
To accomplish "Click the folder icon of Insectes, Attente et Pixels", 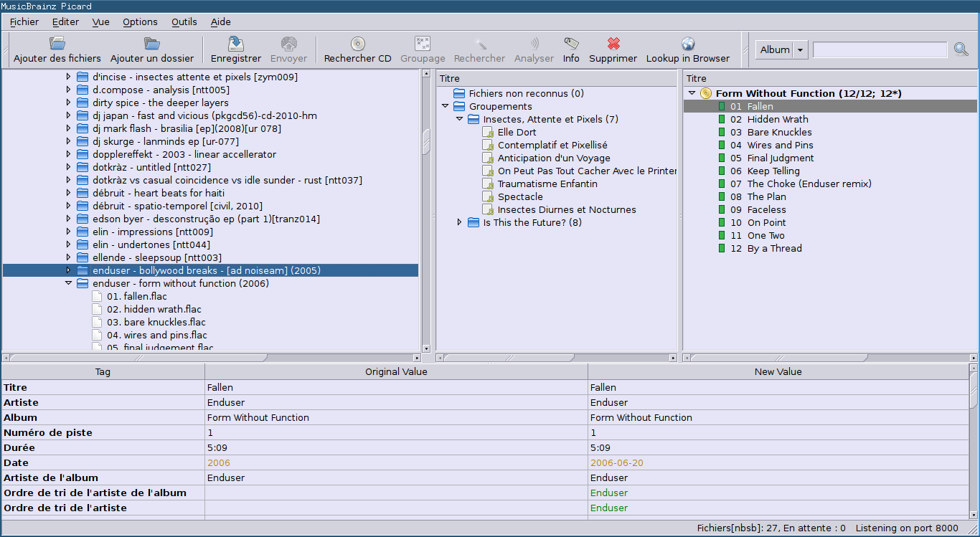I will click(473, 119).
